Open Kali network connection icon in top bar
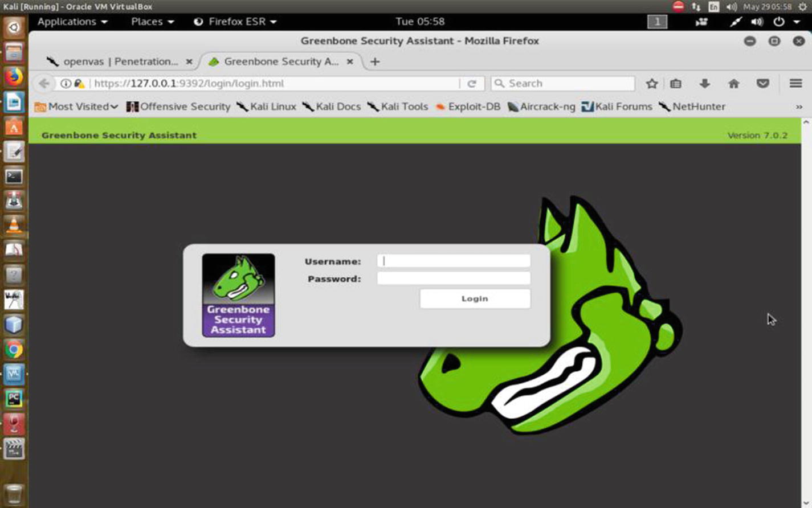The width and height of the screenshot is (812, 508). [736, 22]
